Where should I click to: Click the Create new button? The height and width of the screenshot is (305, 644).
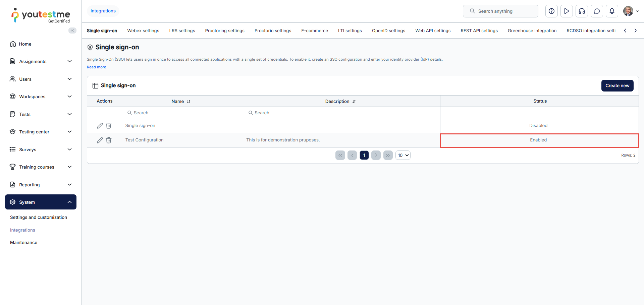click(617, 85)
